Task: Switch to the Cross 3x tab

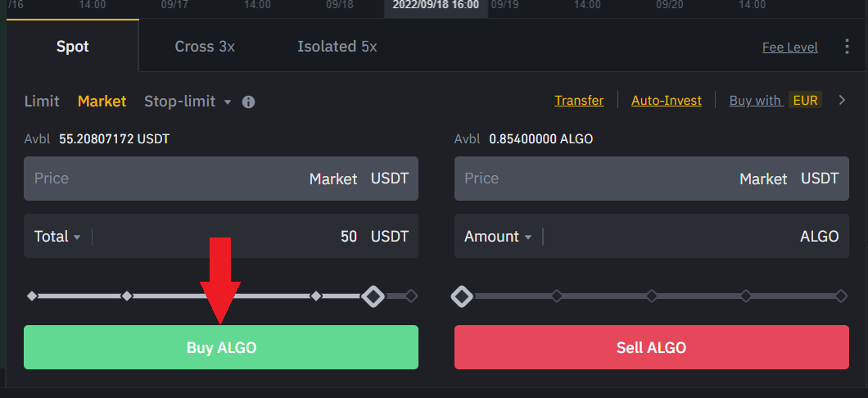Action: pos(205,47)
